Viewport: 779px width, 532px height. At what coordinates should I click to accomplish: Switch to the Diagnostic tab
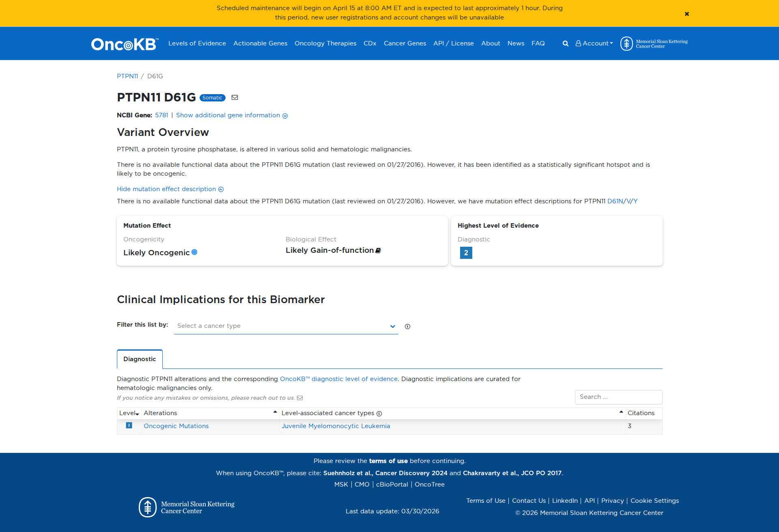(x=140, y=359)
